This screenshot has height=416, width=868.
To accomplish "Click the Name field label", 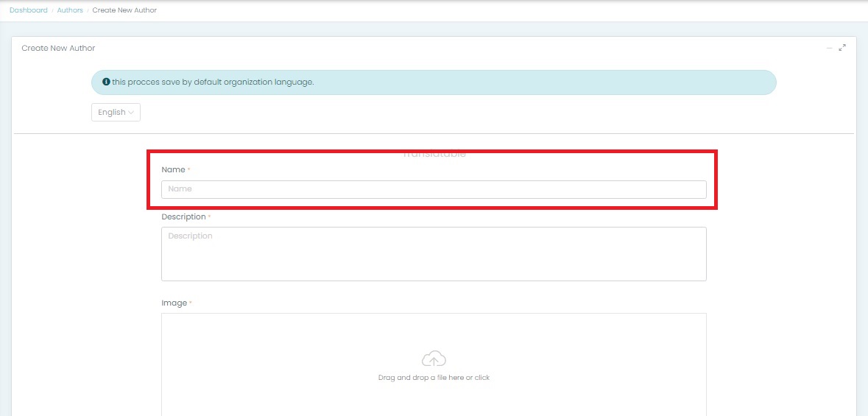I will [173, 170].
